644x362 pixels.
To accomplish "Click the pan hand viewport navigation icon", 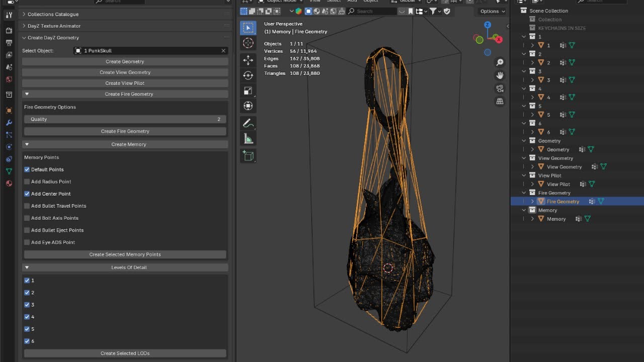I will click(x=500, y=75).
